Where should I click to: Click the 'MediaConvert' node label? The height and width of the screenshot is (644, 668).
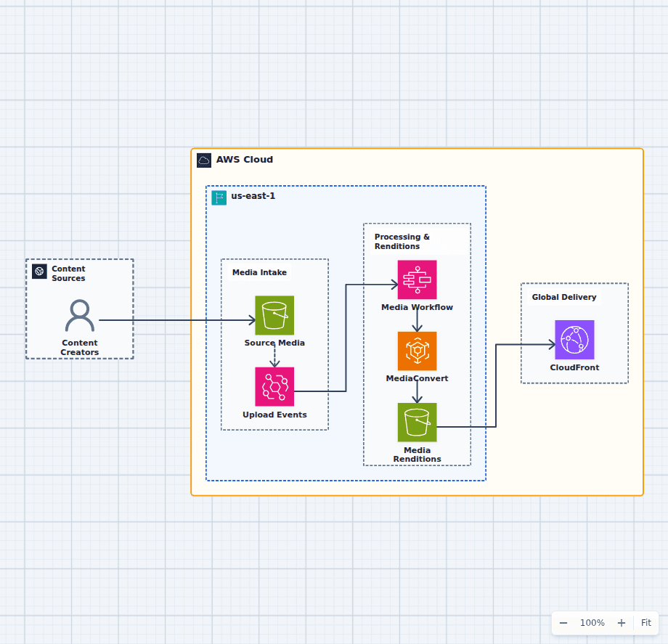pyautogui.click(x=417, y=379)
